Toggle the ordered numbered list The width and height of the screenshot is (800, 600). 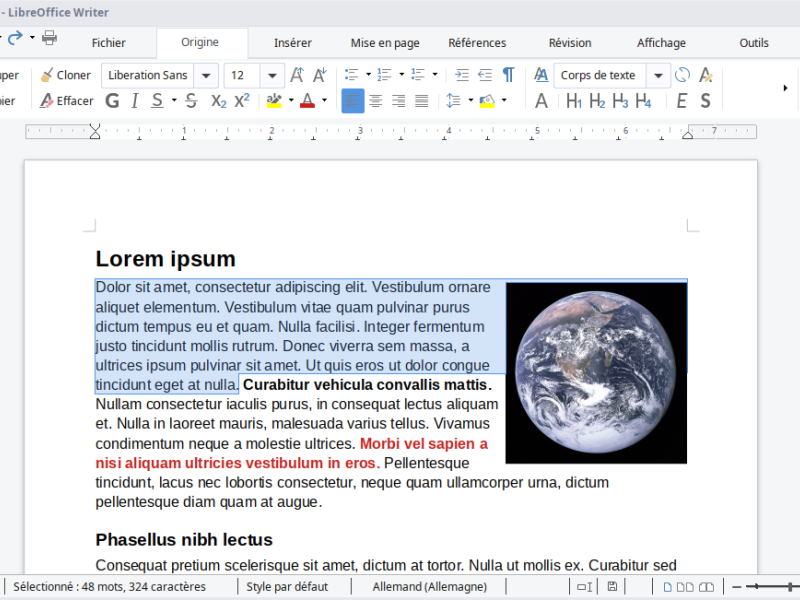[x=384, y=75]
